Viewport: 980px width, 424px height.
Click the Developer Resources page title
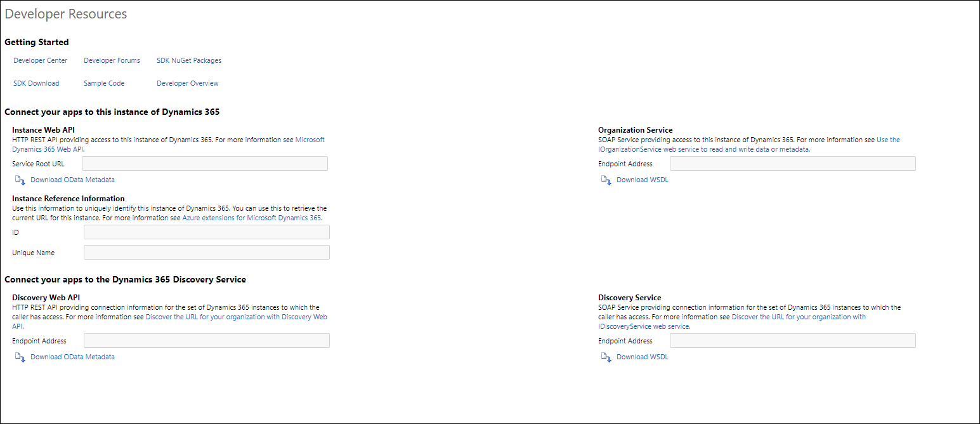(66, 14)
